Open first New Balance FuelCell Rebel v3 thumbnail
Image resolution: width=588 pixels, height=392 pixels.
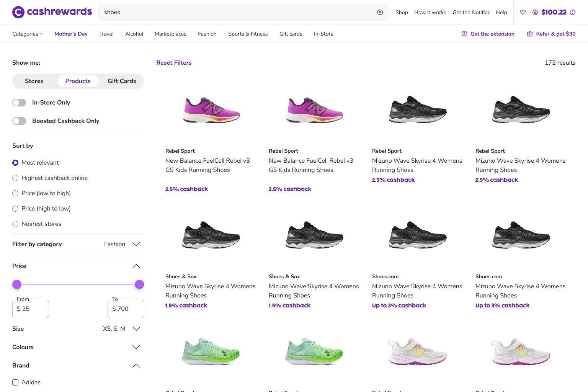211,110
